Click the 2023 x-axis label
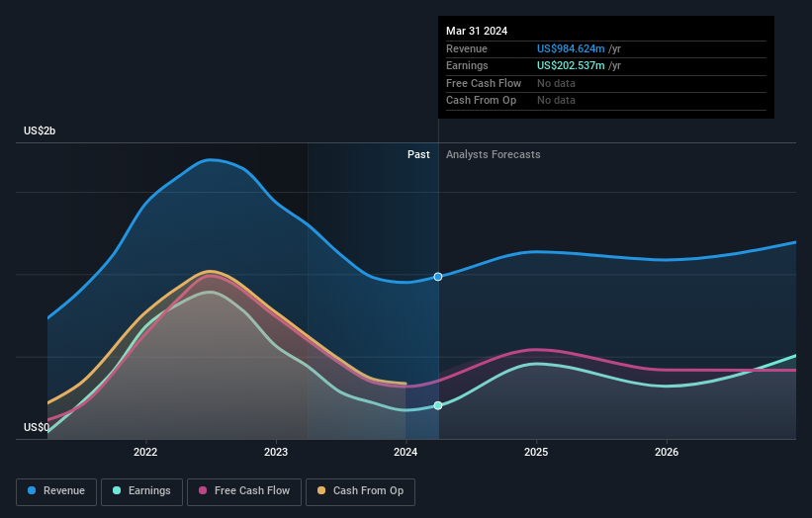Viewport: 812px width, 518px height. click(x=276, y=452)
